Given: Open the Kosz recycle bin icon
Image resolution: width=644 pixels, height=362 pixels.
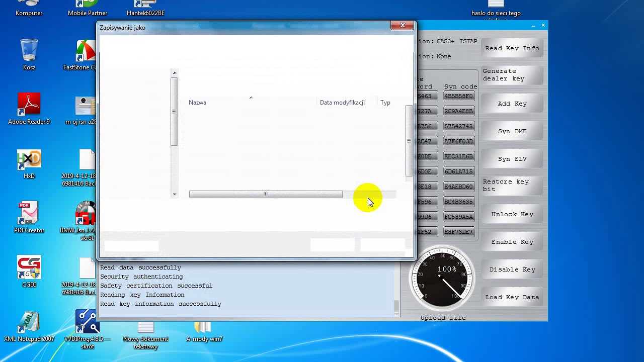Looking at the screenshot, I should point(29,54).
